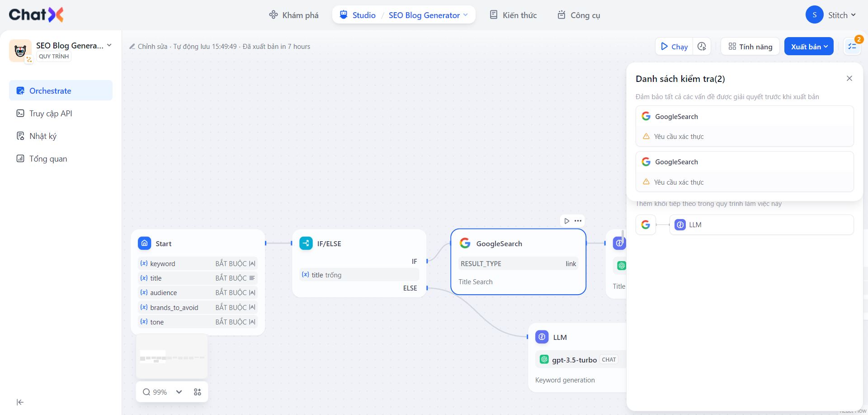Screen dimensions: 868x415
Task: Expand the zoom percentage dropdown
Action: [179, 392]
